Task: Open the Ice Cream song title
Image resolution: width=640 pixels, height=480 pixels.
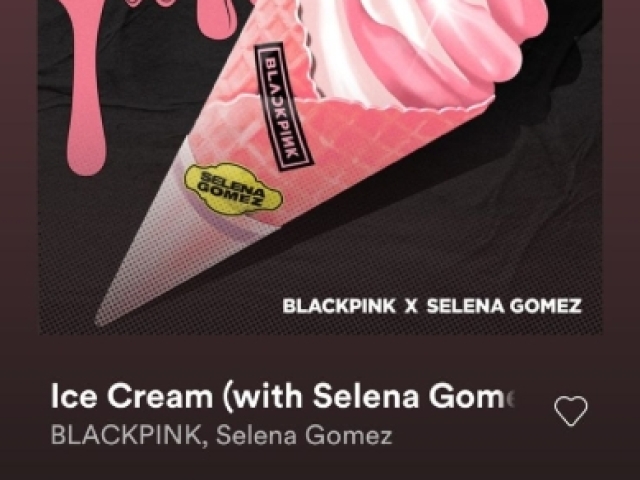Action: pos(282,396)
